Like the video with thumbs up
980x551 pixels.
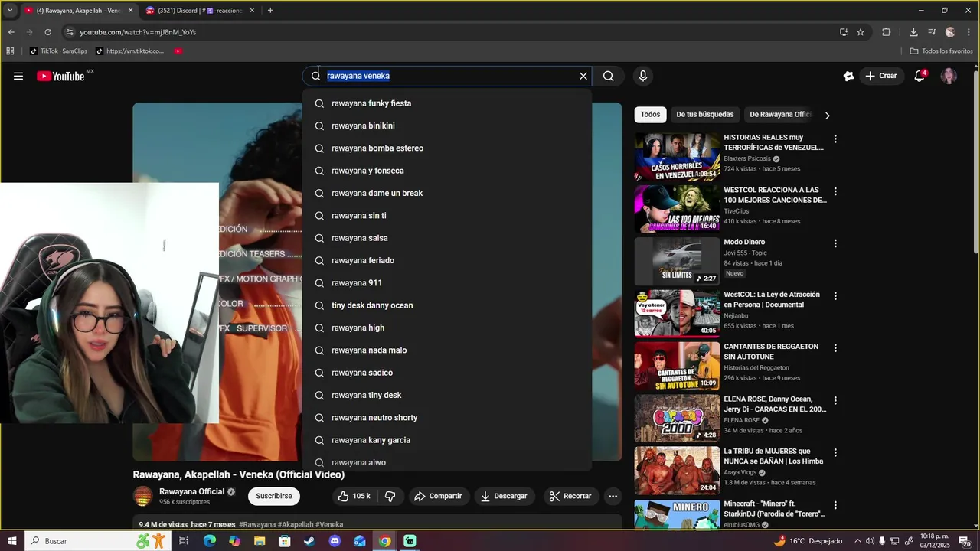click(x=354, y=496)
